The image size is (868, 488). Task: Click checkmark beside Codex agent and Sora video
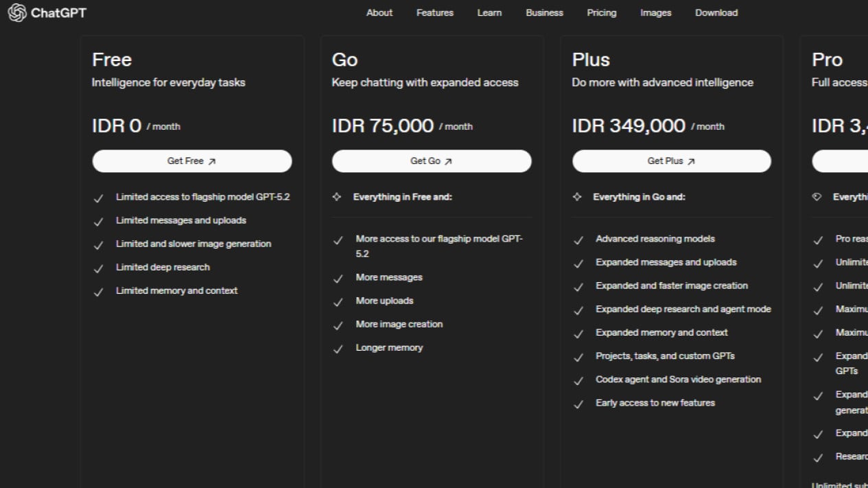coord(578,381)
